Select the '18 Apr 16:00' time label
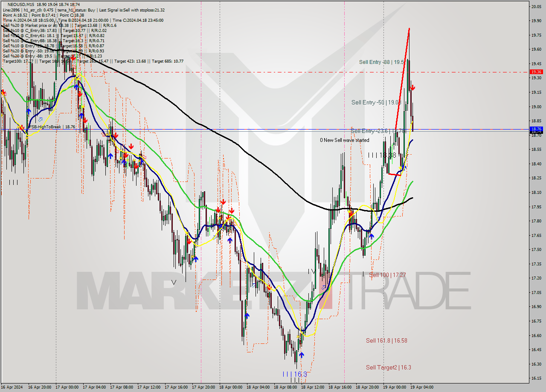 340,387
